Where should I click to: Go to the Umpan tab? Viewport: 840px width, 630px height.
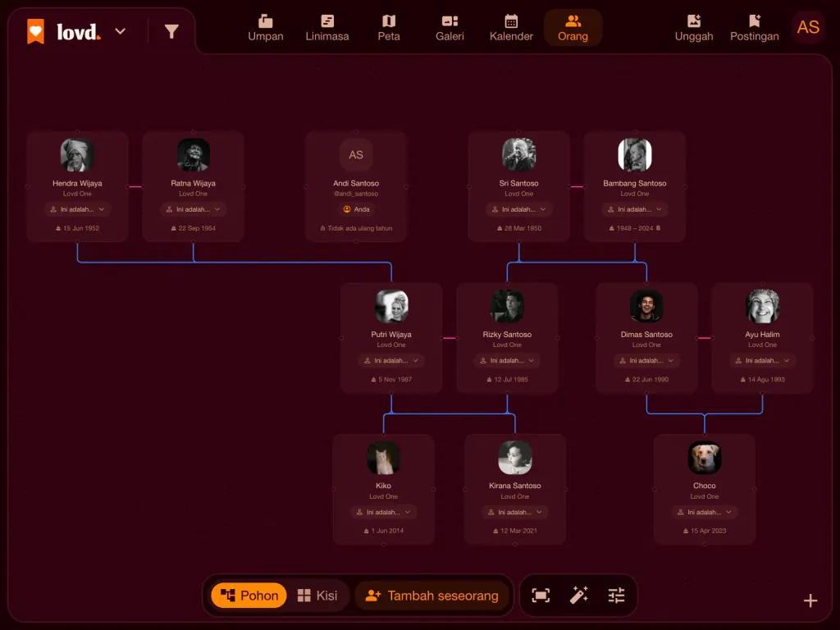pyautogui.click(x=266, y=28)
